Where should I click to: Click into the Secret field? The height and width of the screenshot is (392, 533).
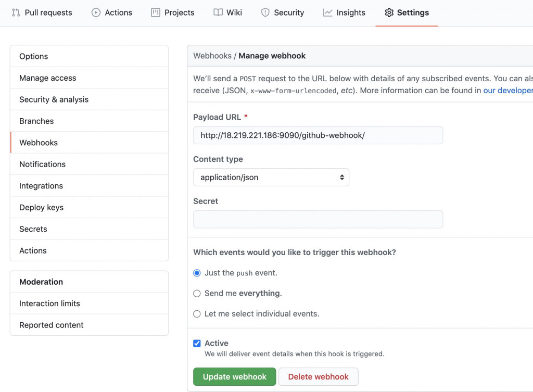(318, 219)
